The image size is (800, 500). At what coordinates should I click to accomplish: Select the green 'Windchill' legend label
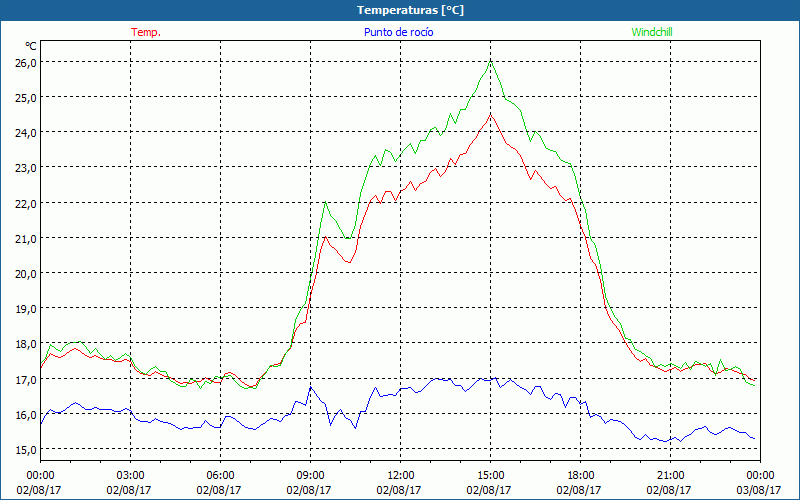pos(652,32)
